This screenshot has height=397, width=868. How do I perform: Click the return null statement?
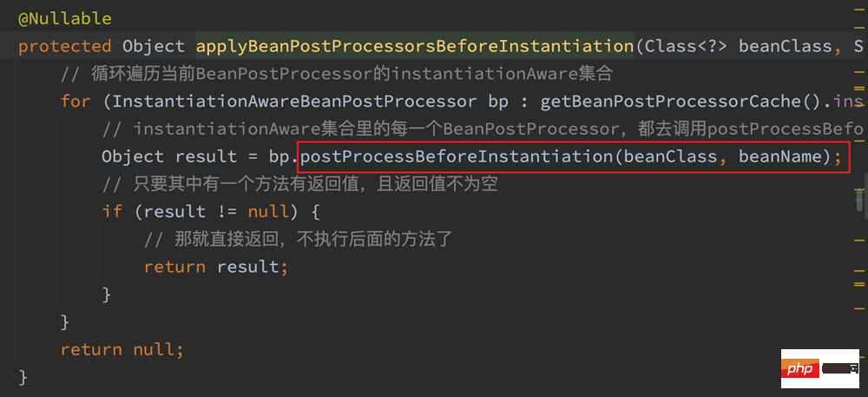coord(122,350)
